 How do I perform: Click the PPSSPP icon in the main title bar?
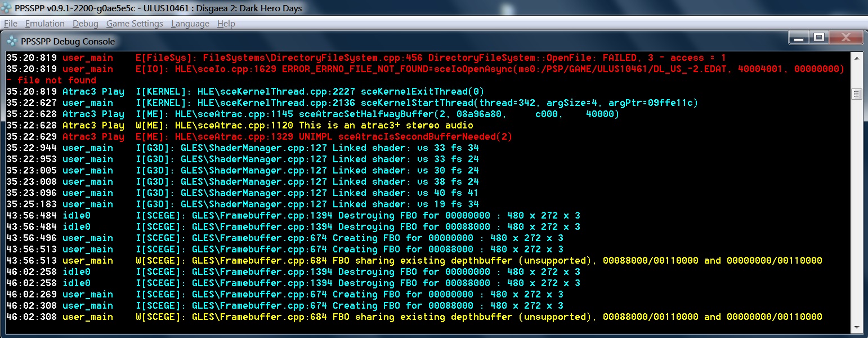pos(7,8)
